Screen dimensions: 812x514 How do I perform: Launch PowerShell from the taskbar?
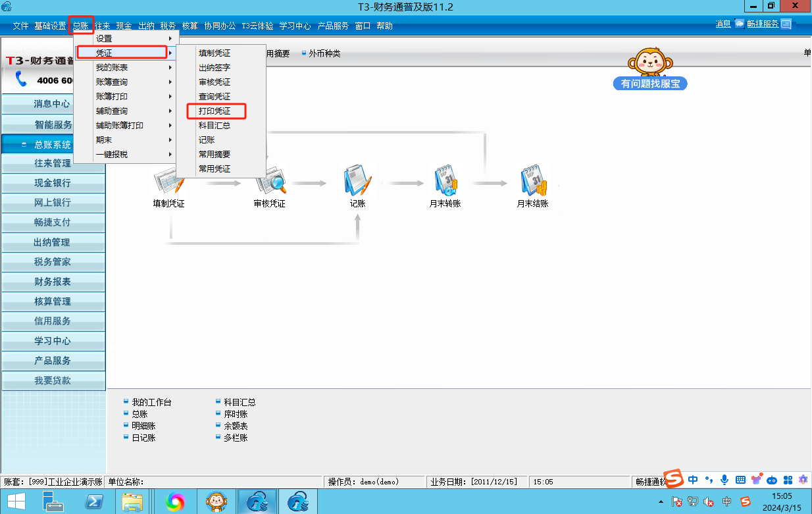(x=93, y=501)
